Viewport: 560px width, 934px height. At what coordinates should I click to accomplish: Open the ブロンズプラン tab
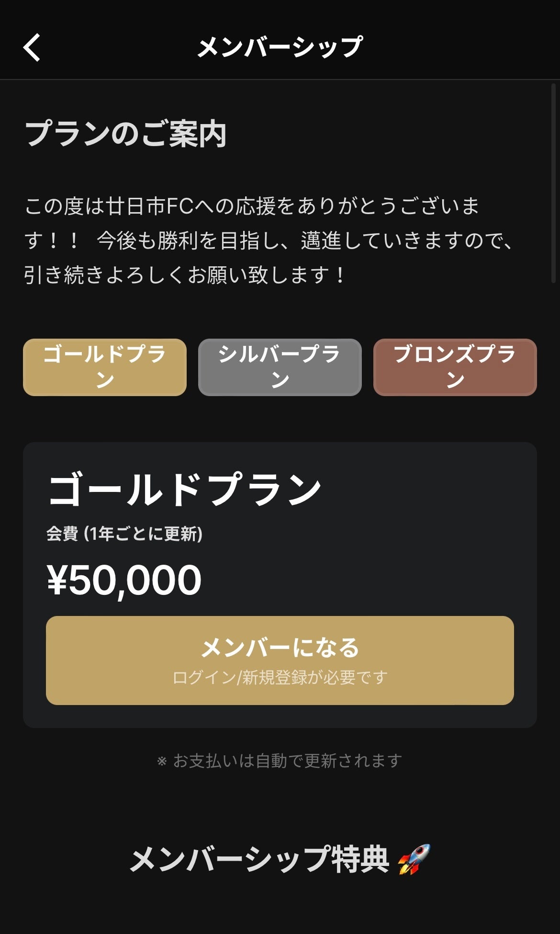tap(455, 367)
